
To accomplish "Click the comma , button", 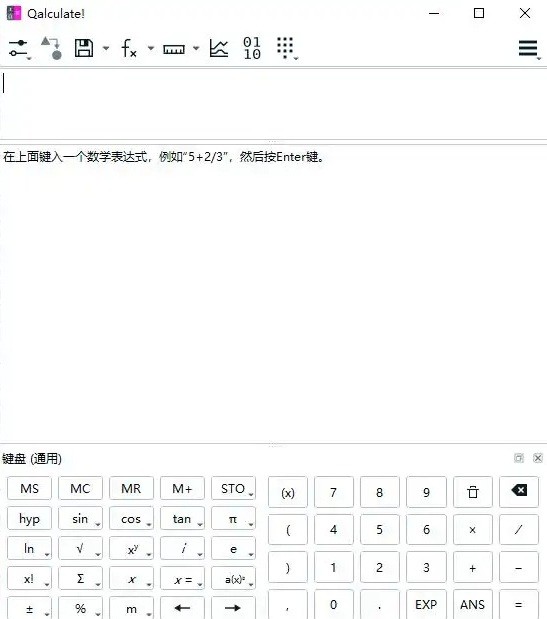I will tap(288, 604).
